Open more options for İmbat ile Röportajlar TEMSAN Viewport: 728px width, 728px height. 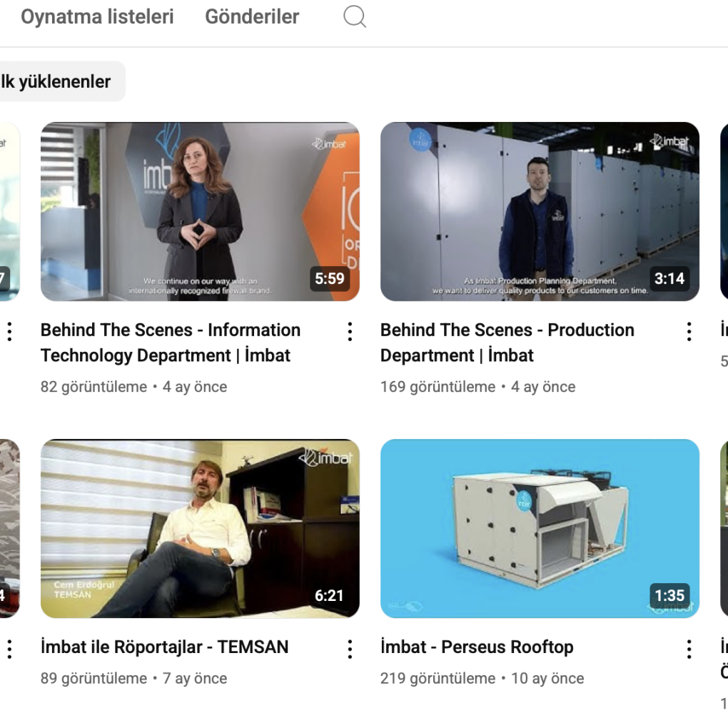point(350,649)
